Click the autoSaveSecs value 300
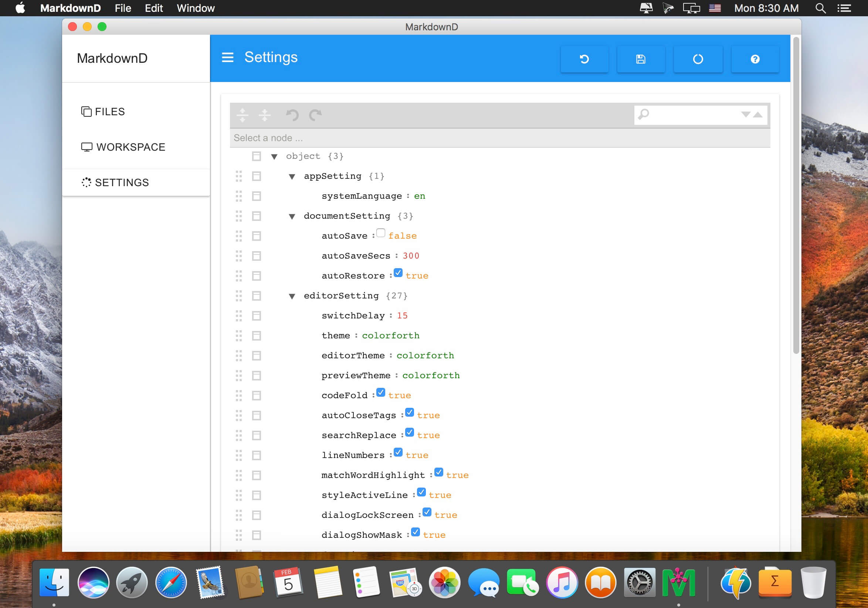The width and height of the screenshot is (868, 608). [x=411, y=256]
